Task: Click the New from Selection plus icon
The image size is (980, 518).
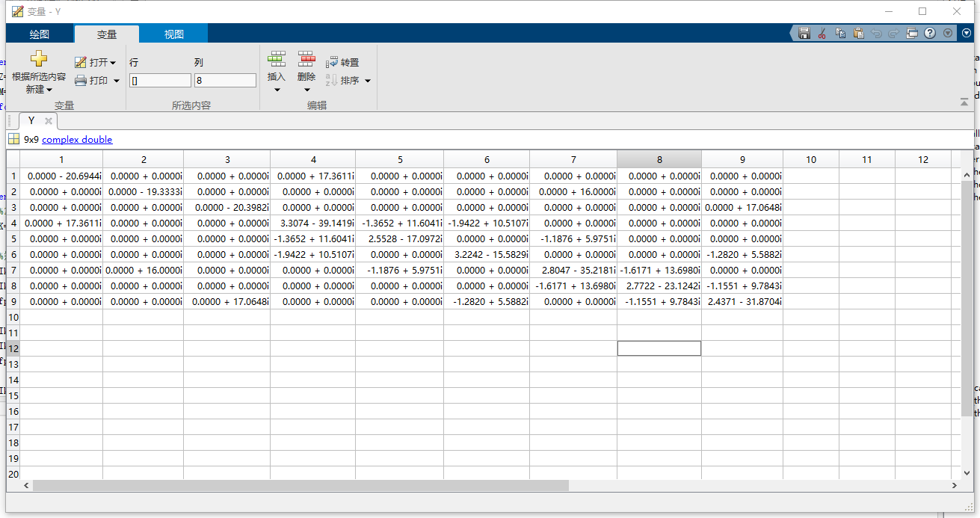Action: [39, 59]
